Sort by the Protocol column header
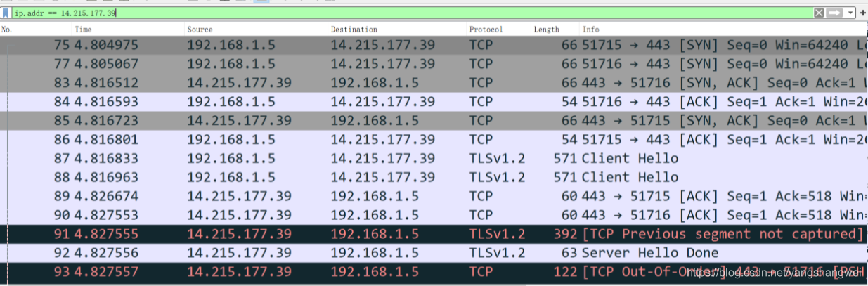The width and height of the screenshot is (868, 286). click(x=499, y=30)
